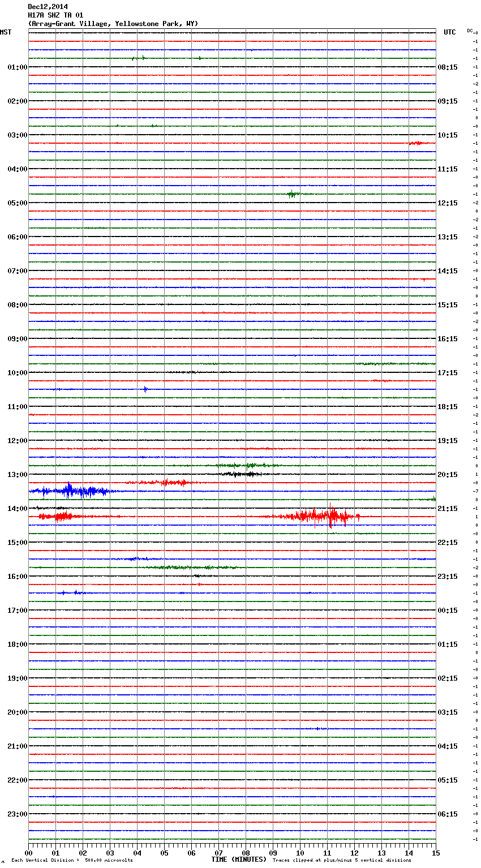
Task: Select the H17A SHZ TA 01 station label
Action: (55, 15)
